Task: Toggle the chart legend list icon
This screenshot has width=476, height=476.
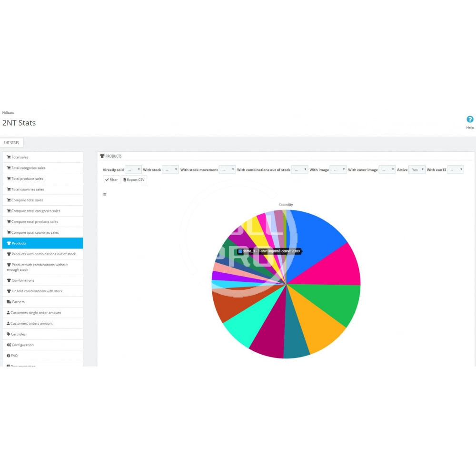Action: (x=105, y=195)
